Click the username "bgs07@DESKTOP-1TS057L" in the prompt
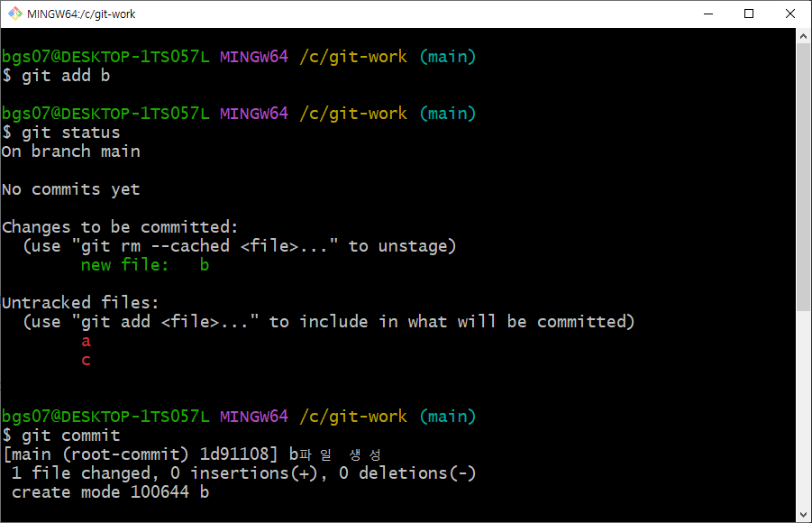This screenshot has width=812, height=523. tap(102, 56)
